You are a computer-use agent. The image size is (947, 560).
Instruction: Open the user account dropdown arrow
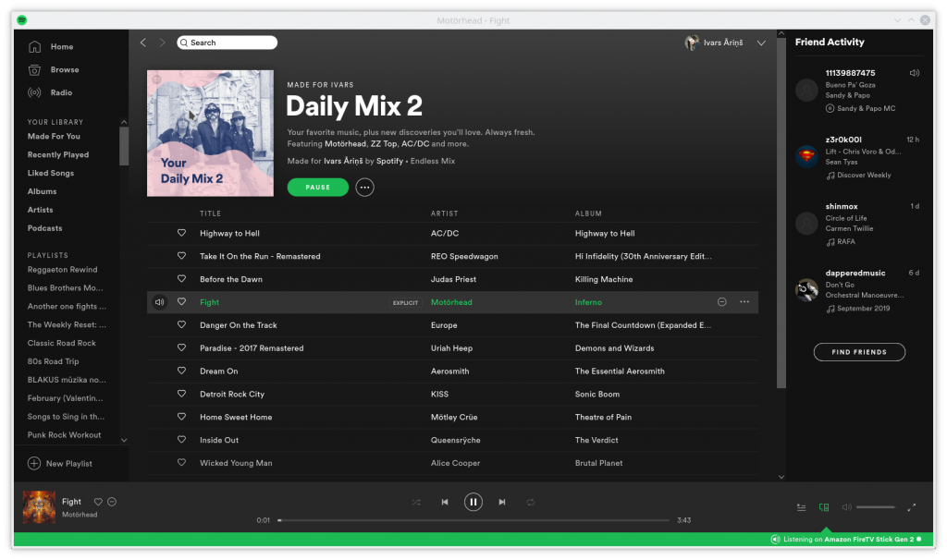point(761,43)
